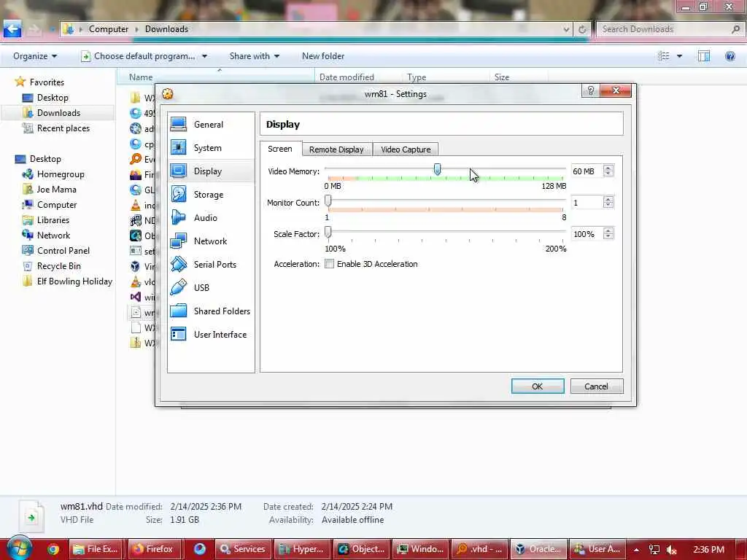Enable 3D Acceleration checkbox

[329, 264]
